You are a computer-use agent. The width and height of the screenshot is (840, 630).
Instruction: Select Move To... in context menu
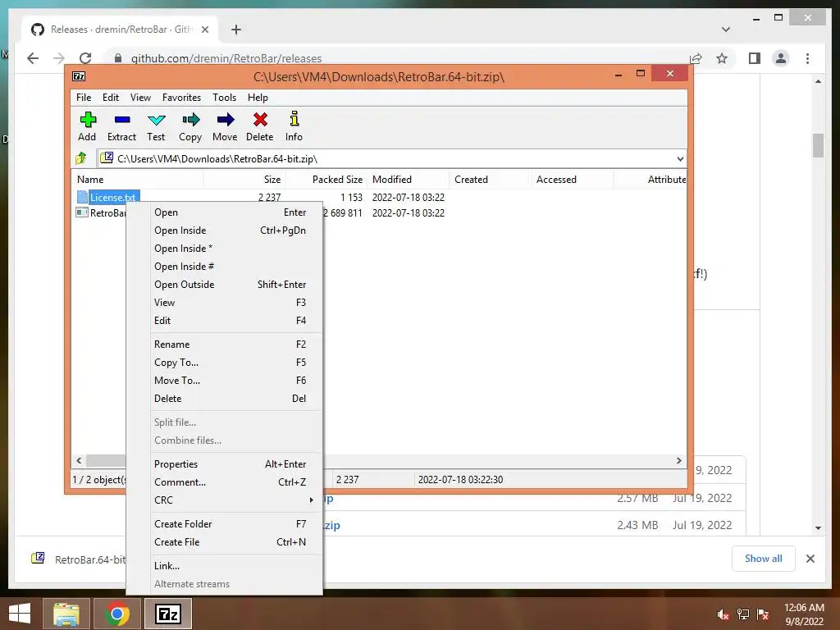(x=225, y=381)
